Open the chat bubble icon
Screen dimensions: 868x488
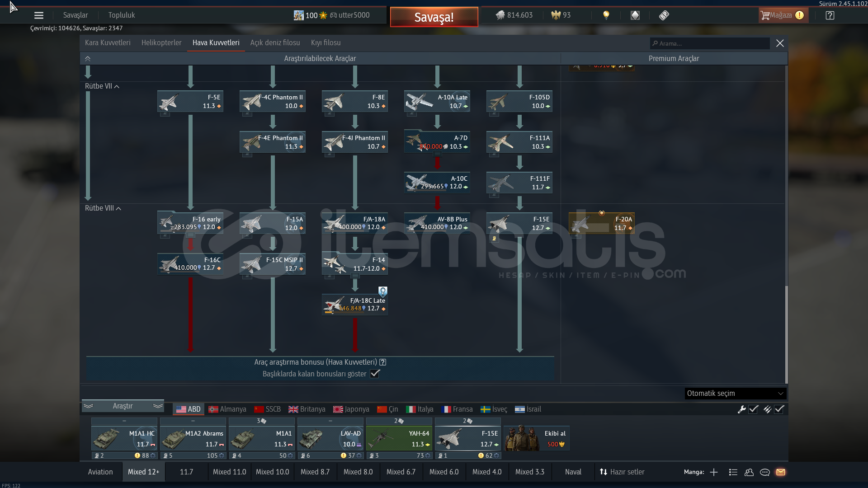coord(765,472)
